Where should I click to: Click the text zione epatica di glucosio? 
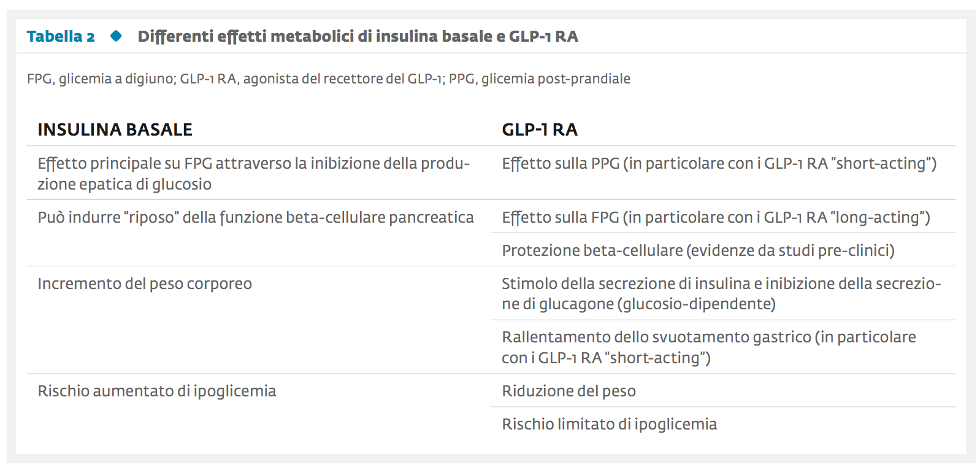point(124,185)
